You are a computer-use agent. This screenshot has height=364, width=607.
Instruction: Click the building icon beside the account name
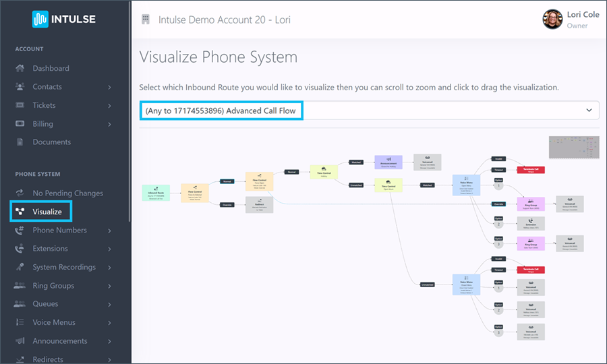point(146,20)
